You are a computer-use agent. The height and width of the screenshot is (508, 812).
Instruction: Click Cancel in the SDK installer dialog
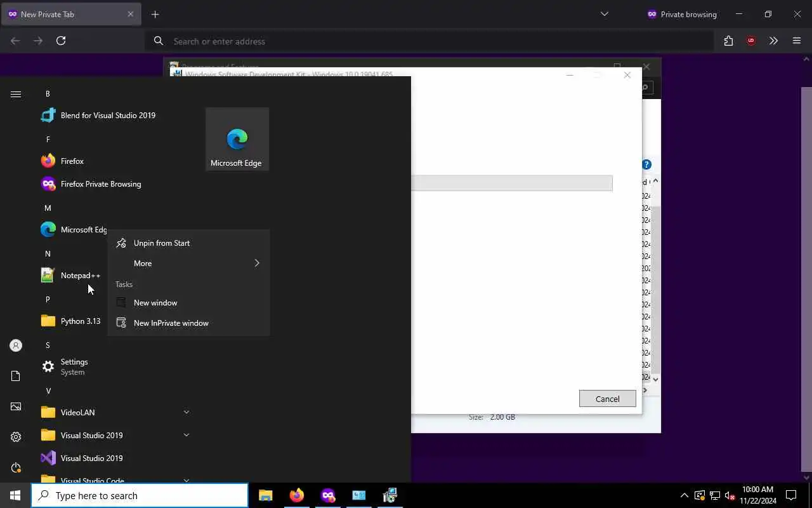click(607, 399)
